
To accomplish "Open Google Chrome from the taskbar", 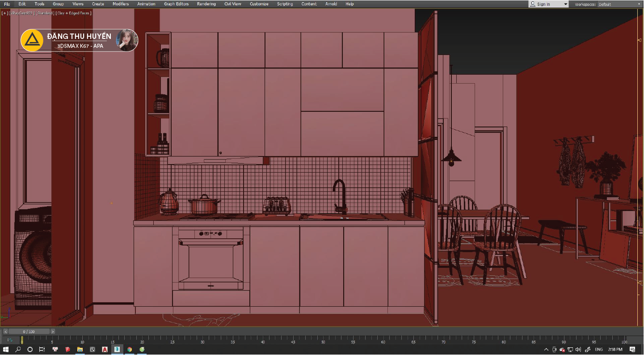I will click(130, 349).
